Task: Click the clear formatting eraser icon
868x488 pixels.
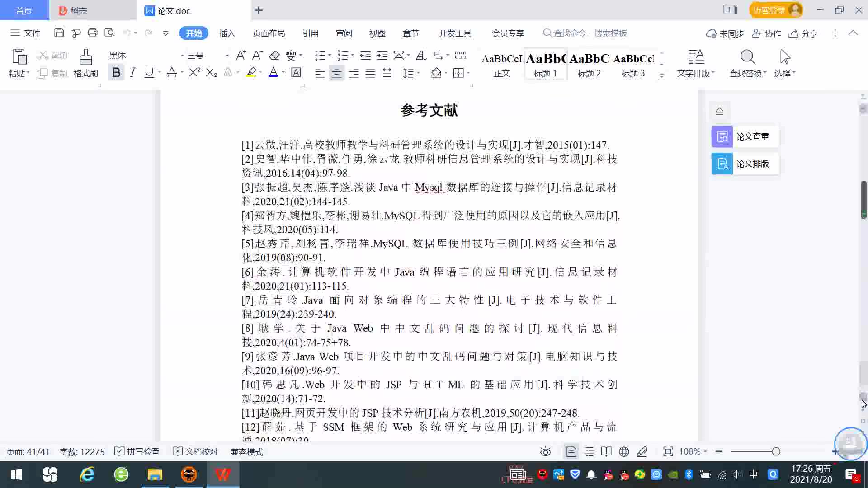Action: (x=274, y=56)
